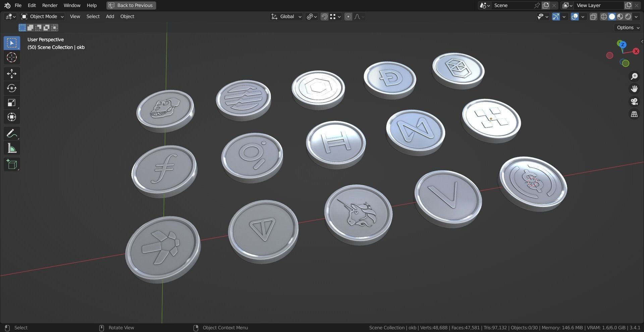The image size is (644, 332).
Task: Click the pan hand viewport icon
Action: [634, 89]
